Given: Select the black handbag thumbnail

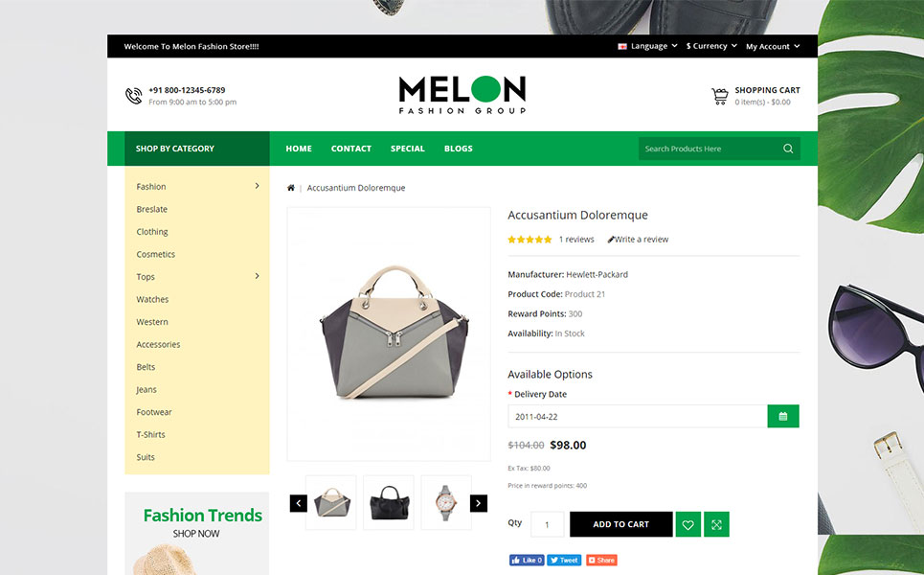Looking at the screenshot, I should pyautogui.click(x=389, y=502).
